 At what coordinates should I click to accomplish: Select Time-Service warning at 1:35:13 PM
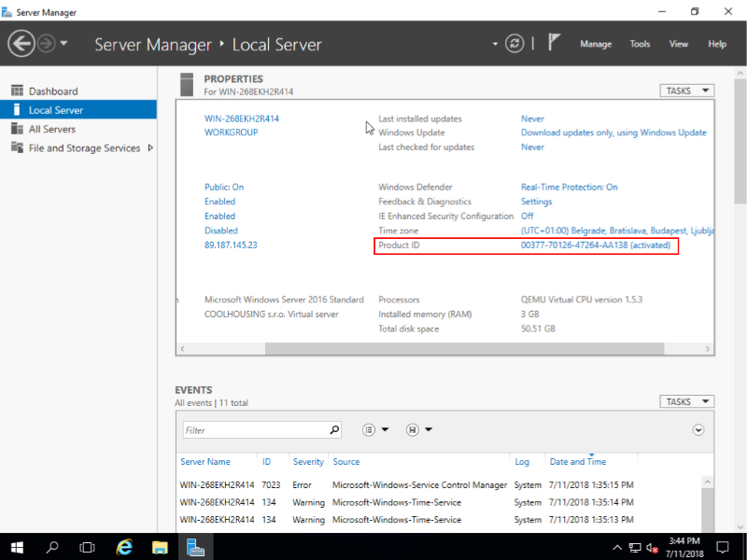438,520
